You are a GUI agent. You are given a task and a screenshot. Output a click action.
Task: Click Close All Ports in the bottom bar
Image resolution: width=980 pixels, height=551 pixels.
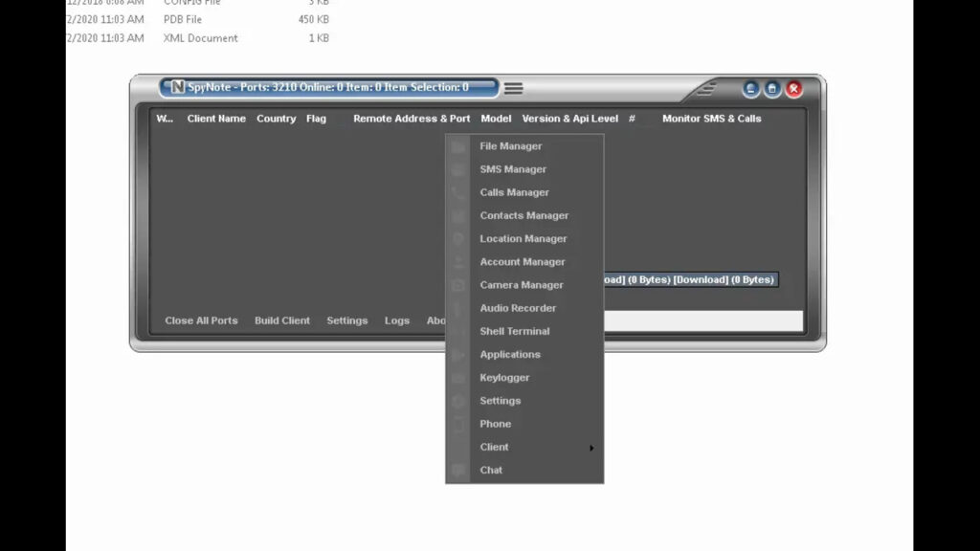201,320
